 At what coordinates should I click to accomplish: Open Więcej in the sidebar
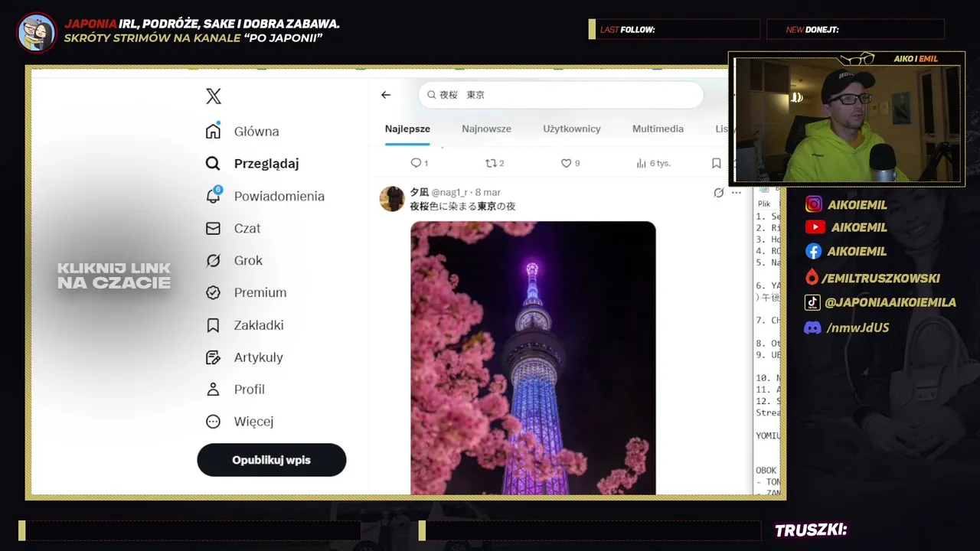coord(253,422)
